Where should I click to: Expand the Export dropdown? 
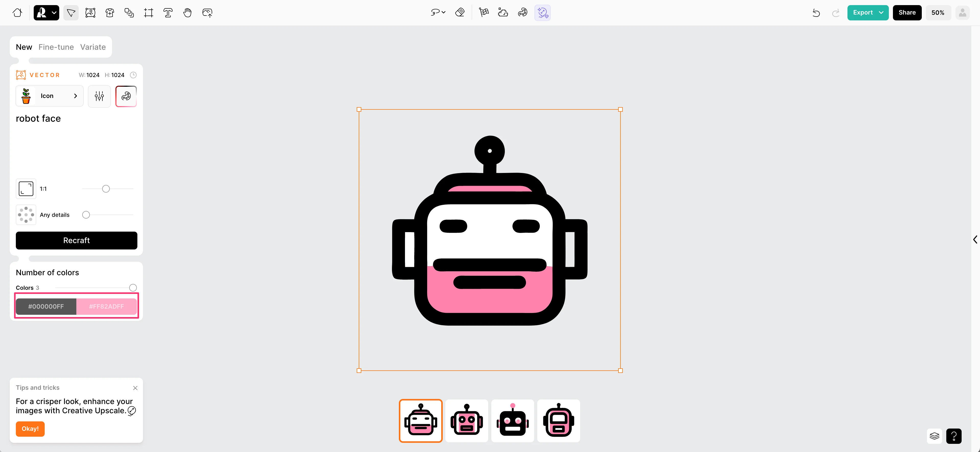[x=881, y=12]
